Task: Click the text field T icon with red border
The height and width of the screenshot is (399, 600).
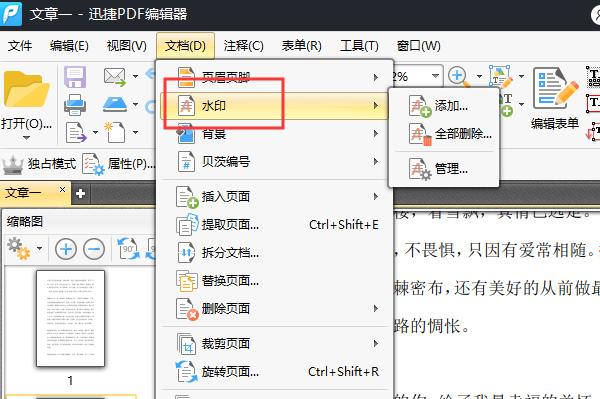Action: pos(593,103)
